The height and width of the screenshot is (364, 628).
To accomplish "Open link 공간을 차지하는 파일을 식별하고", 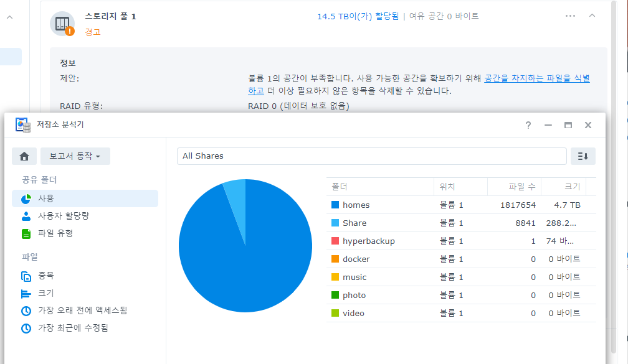I will (536, 78).
